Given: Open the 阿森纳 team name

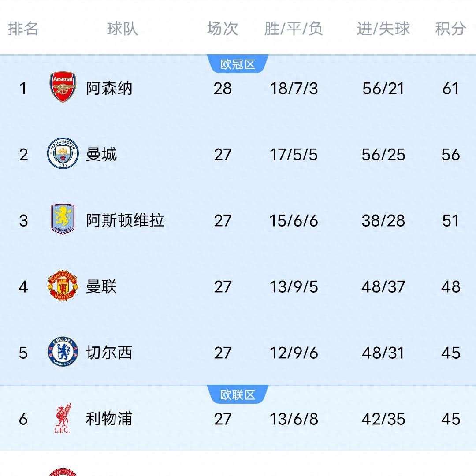Looking at the screenshot, I should coord(109,88).
